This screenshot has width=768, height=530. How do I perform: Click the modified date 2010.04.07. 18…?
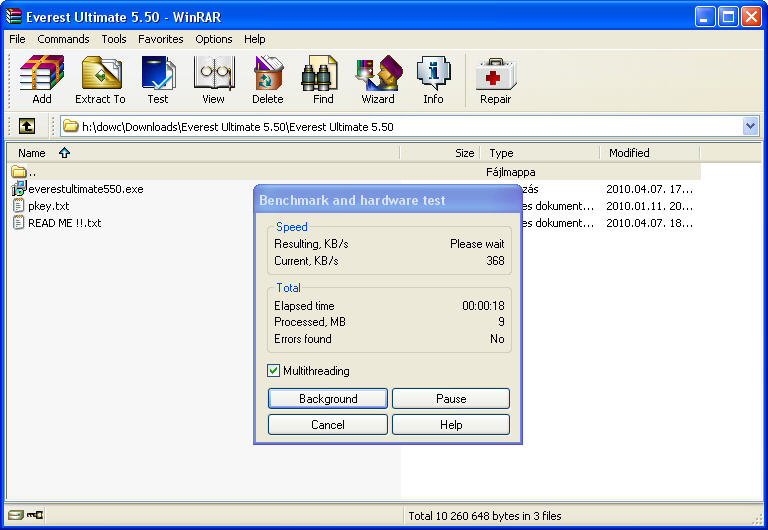[x=649, y=223]
